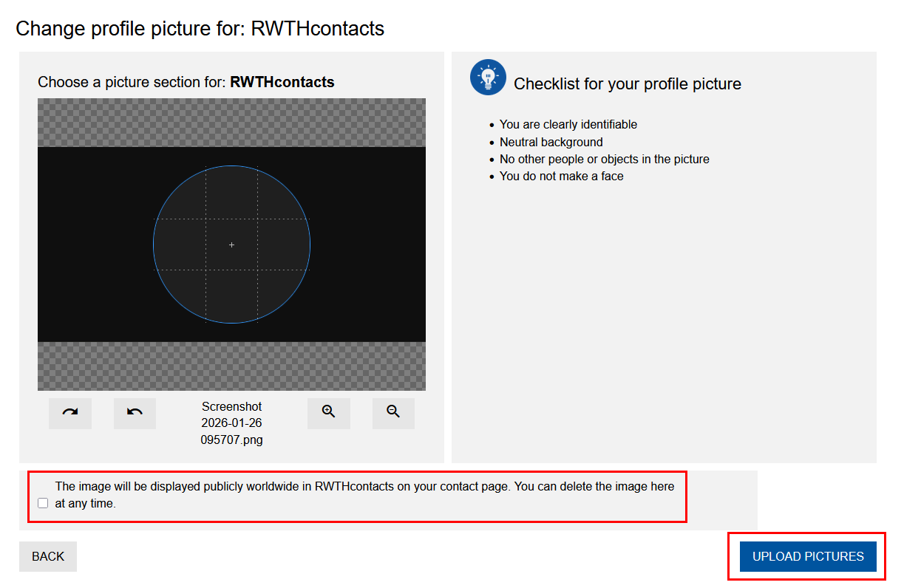The width and height of the screenshot is (904, 588).
Task: Go back with the BACK button
Action: point(48,556)
